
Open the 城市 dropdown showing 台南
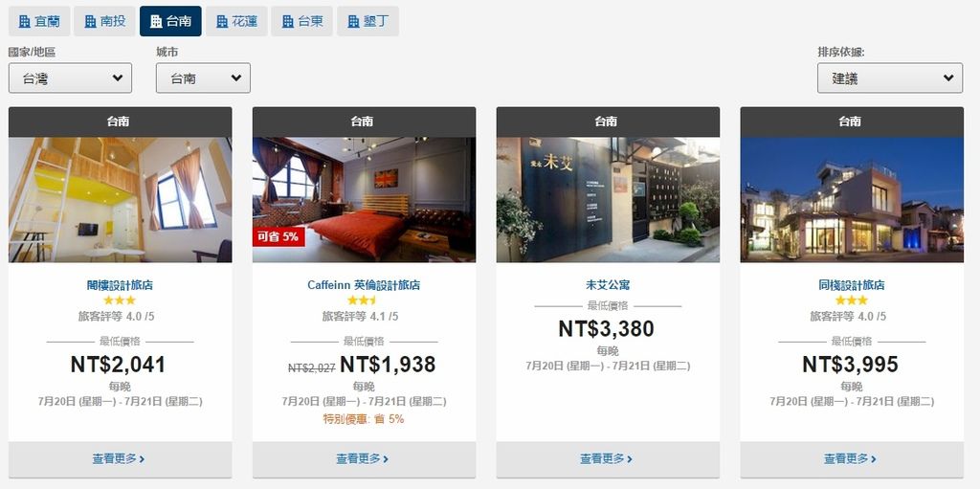tap(203, 78)
